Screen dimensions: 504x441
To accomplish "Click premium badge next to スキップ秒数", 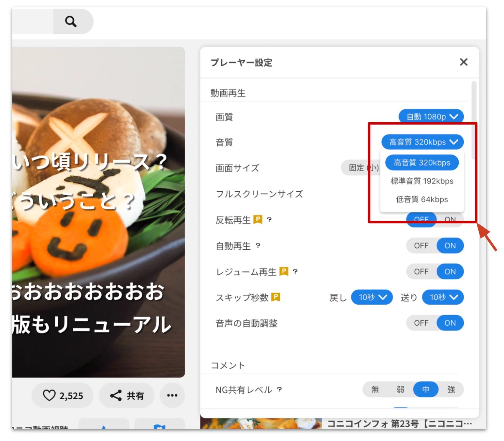I will click(275, 297).
